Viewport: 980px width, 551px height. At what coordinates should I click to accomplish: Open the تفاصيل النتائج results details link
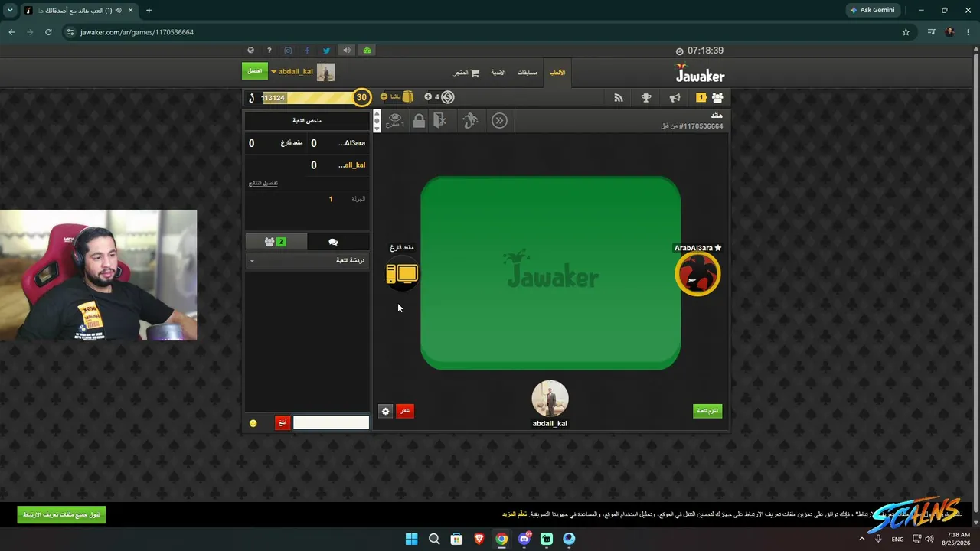(x=263, y=183)
